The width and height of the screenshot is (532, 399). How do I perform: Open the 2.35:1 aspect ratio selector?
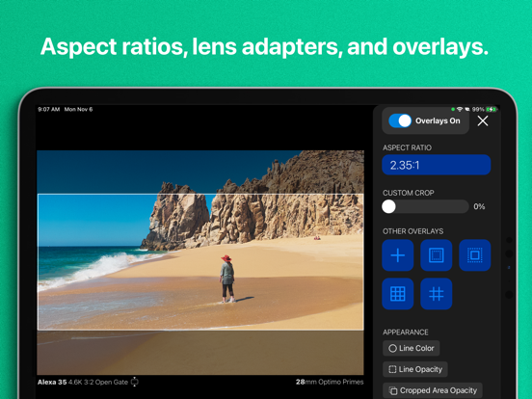click(437, 165)
